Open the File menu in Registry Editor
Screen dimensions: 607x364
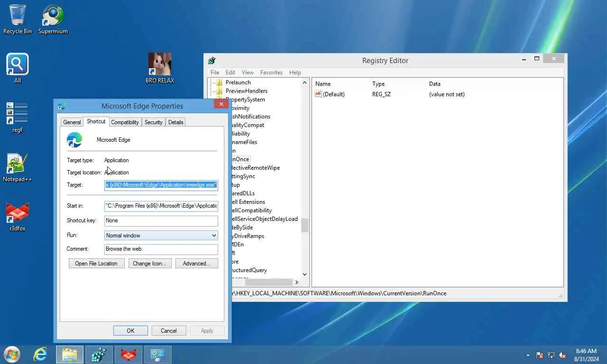(x=215, y=73)
